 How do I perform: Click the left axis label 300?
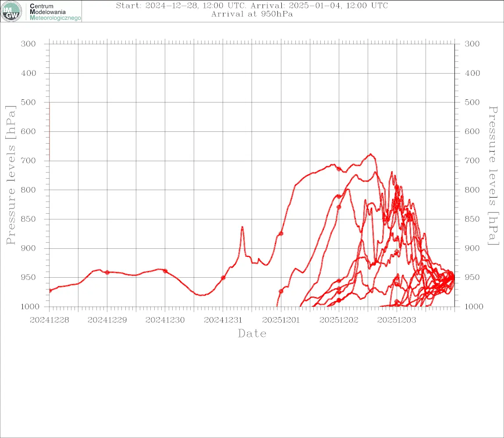click(x=28, y=44)
